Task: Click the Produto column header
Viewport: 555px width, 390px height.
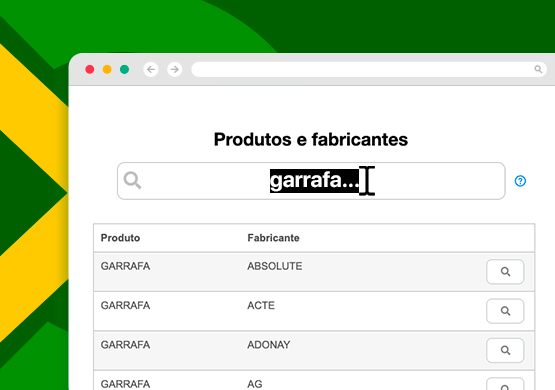Action: tap(120, 238)
